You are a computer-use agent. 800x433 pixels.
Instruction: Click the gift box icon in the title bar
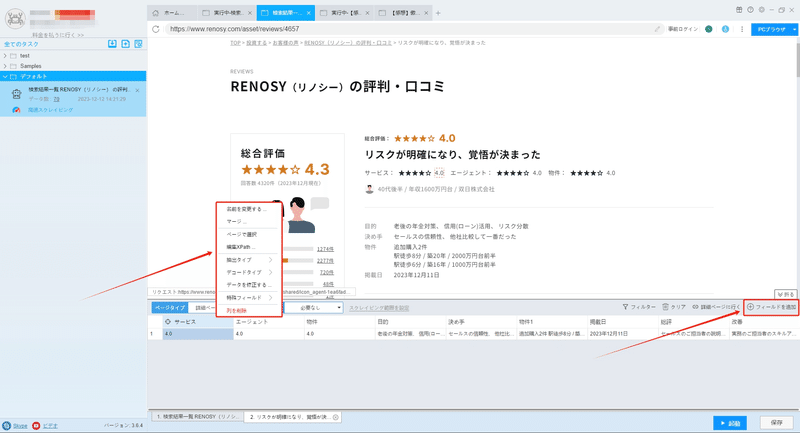(x=739, y=10)
